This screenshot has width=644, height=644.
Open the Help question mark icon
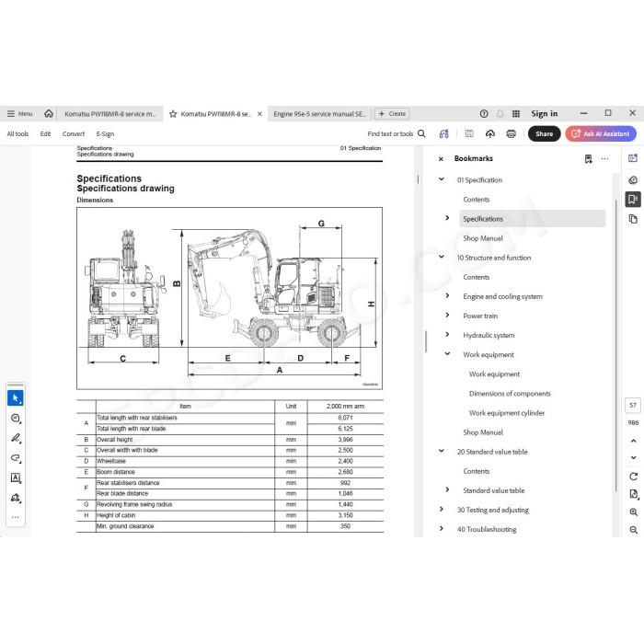click(x=484, y=114)
